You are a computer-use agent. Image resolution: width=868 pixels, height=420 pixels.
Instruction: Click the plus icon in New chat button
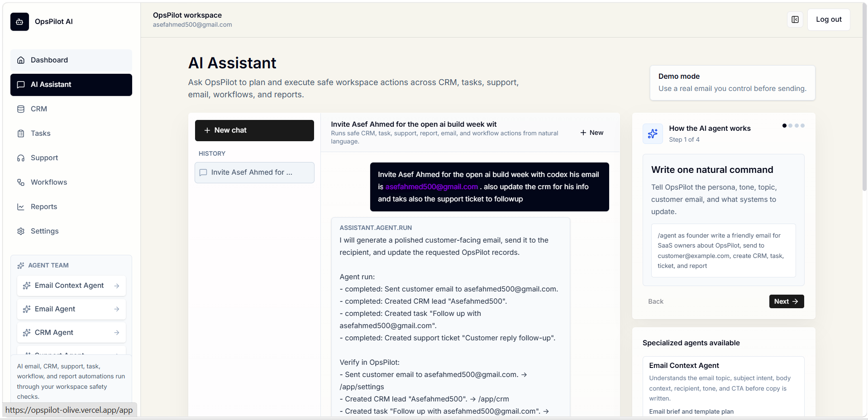pos(207,130)
